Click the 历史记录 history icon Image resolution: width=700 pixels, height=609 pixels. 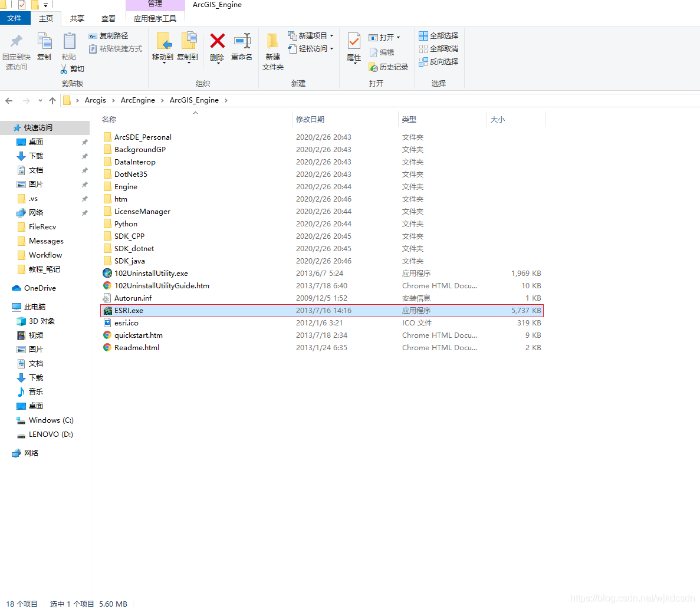374,67
